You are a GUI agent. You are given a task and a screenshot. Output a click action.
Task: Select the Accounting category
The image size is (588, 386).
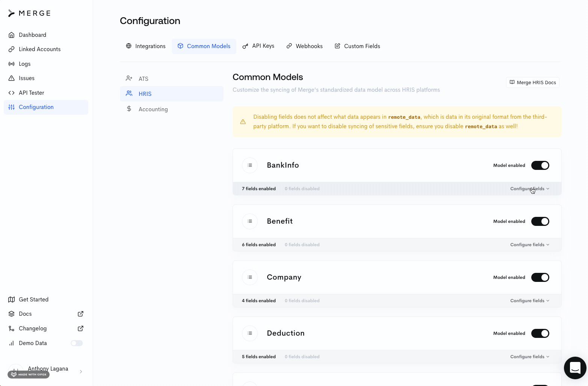tap(153, 109)
